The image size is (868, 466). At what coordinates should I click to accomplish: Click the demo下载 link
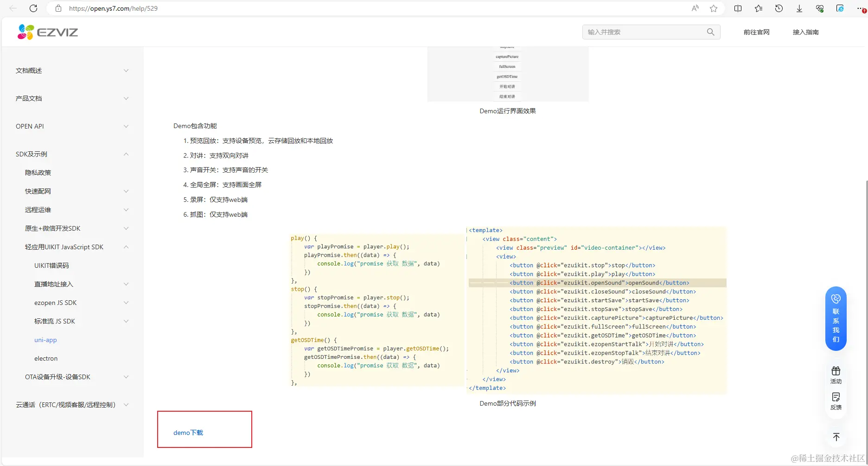(x=188, y=433)
